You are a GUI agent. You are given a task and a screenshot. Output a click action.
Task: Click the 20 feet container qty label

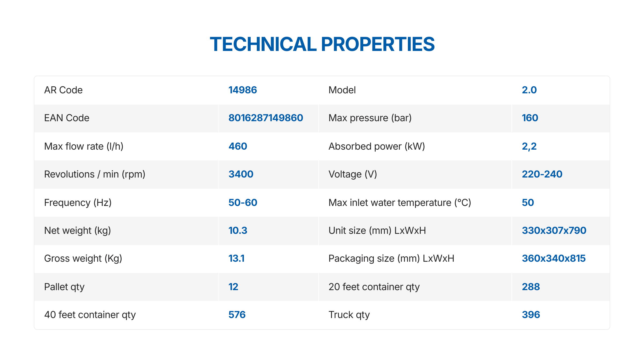pyautogui.click(x=374, y=287)
